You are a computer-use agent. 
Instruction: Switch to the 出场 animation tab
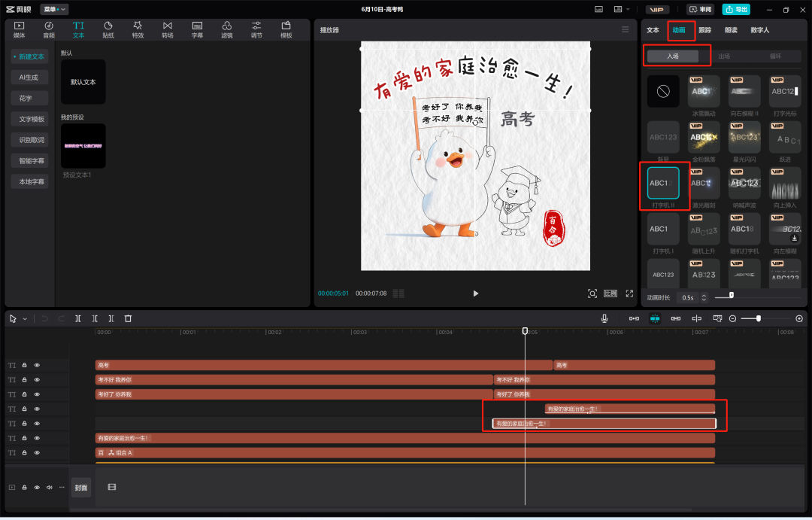pyautogui.click(x=724, y=56)
